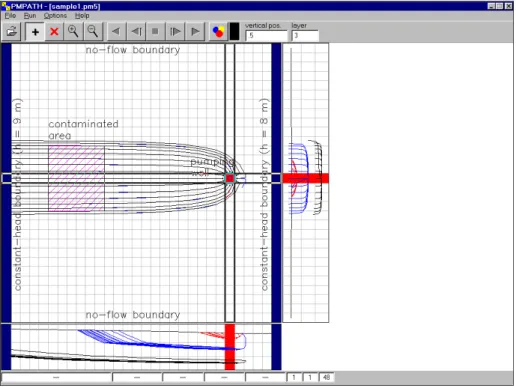Click the right constant-head boundary (h = 8 m) label
Image resolution: width=516 pixels, height=388 pixels.
[x=264, y=194]
